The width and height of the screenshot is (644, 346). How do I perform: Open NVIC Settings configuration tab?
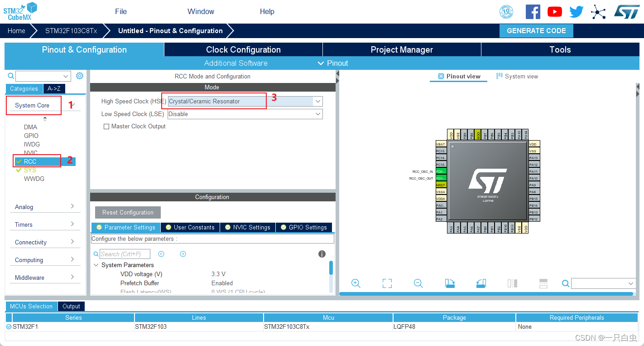(x=248, y=227)
